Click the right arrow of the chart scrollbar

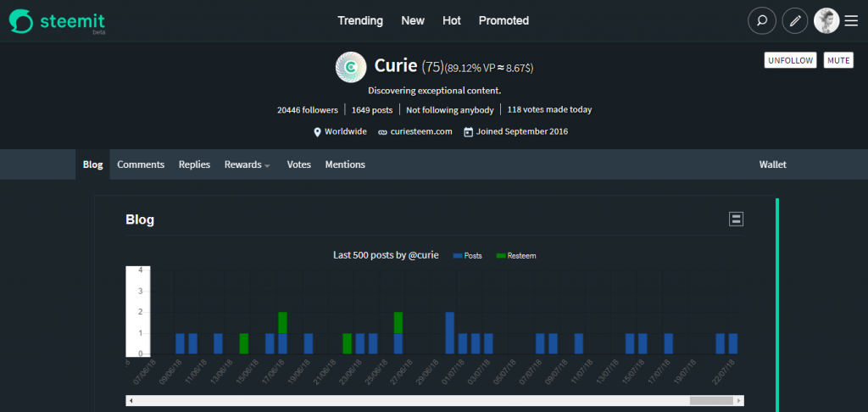[x=738, y=400]
